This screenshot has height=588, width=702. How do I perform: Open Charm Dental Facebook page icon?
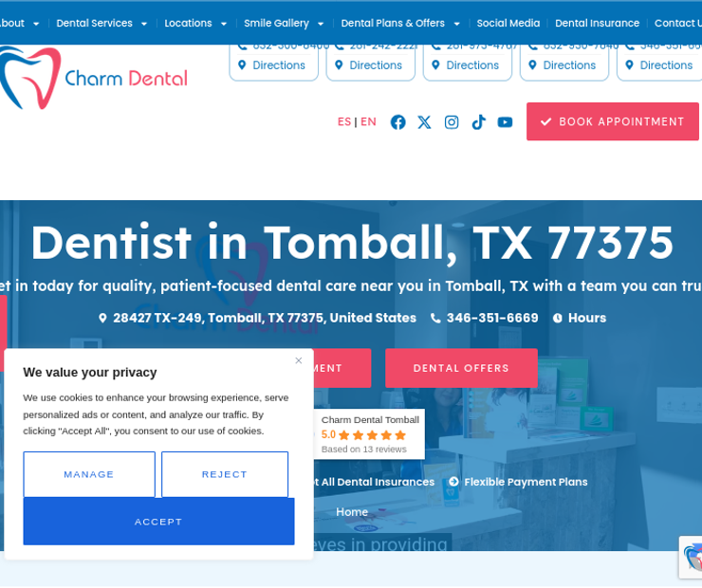(x=397, y=122)
